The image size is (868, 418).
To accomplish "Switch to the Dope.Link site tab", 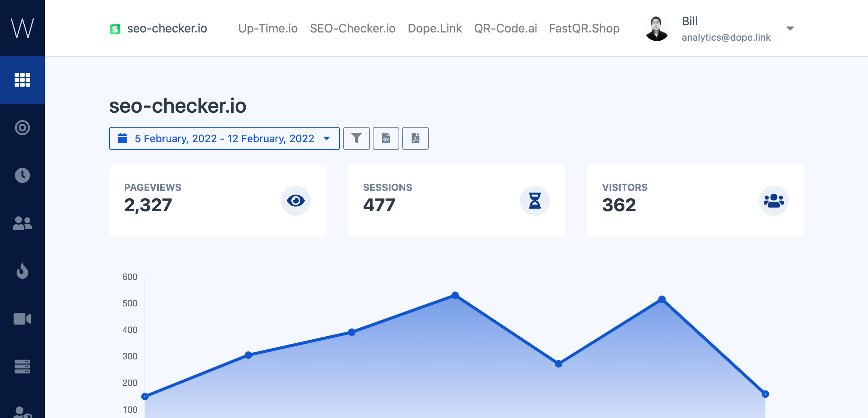I will [434, 28].
